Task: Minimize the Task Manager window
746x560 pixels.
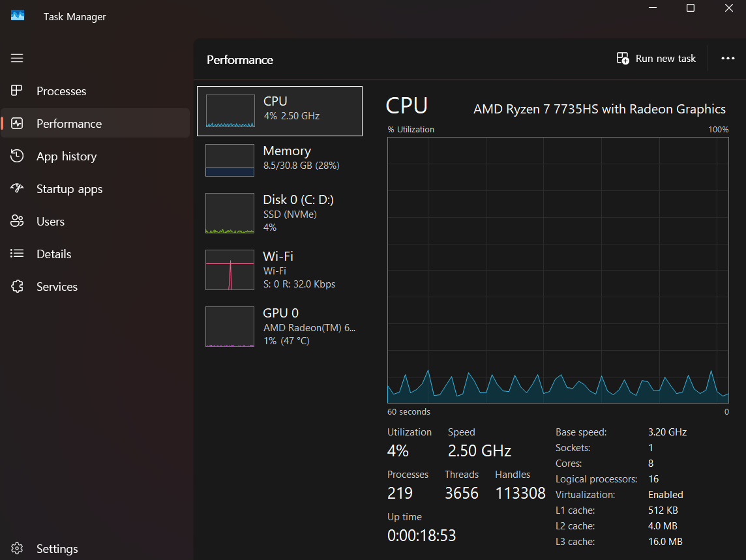Action: 653,8
